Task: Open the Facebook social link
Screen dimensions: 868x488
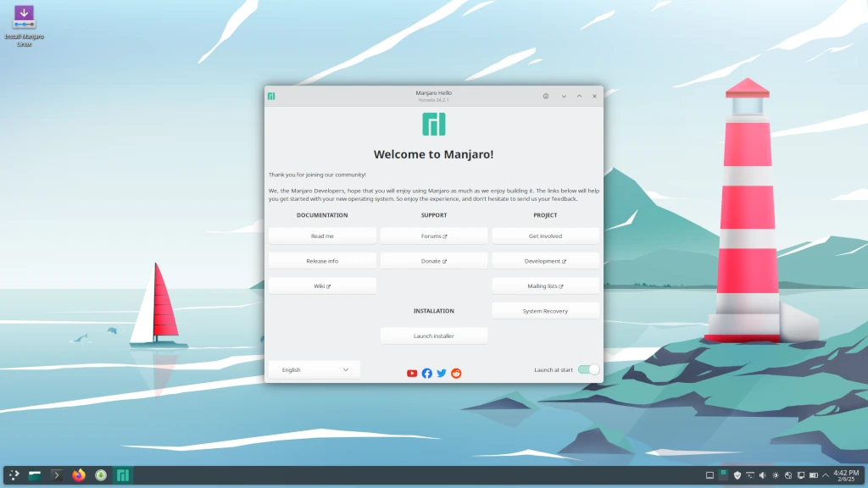Action: [427, 374]
